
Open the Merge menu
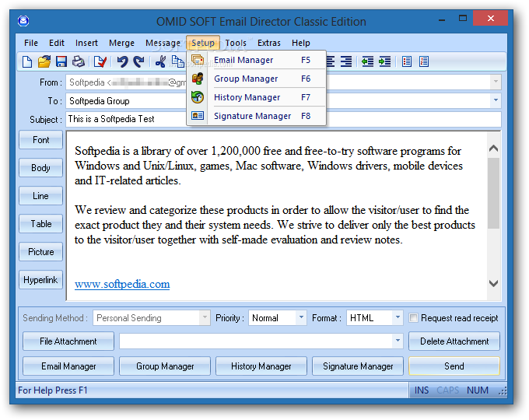(121, 43)
